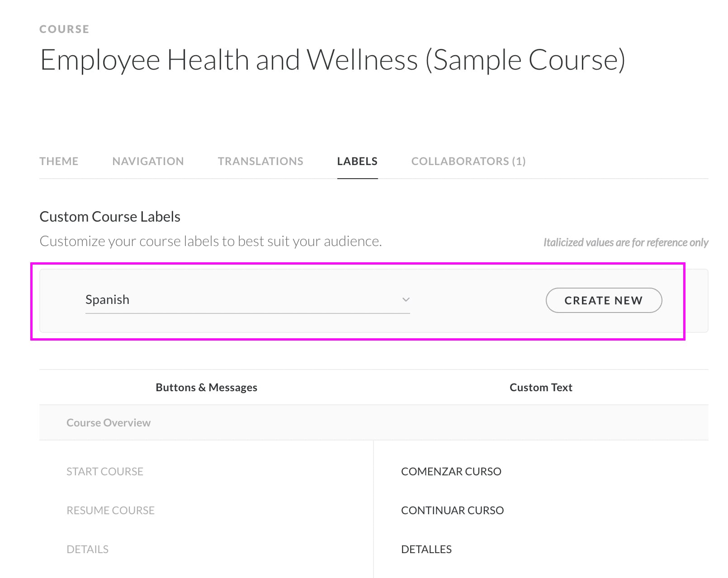Open the COLLABORATORS (1) tab
The image size is (728, 578).
(x=468, y=161)
